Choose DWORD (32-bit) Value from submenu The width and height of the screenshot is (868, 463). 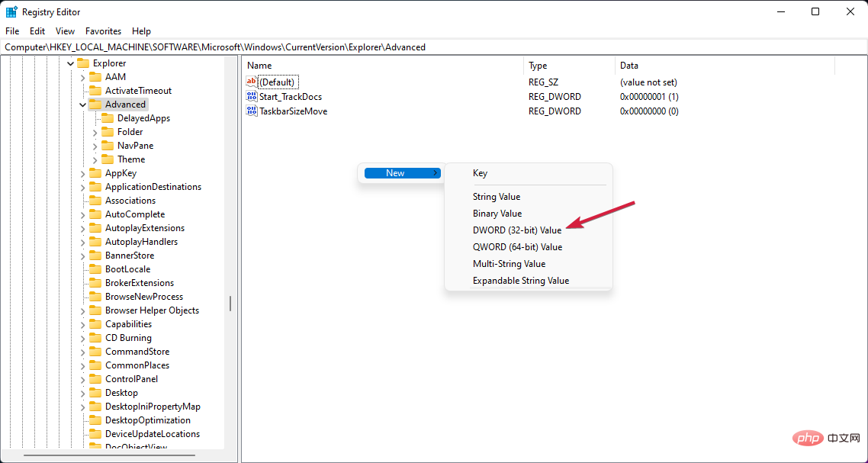click(x=516, y=230)
